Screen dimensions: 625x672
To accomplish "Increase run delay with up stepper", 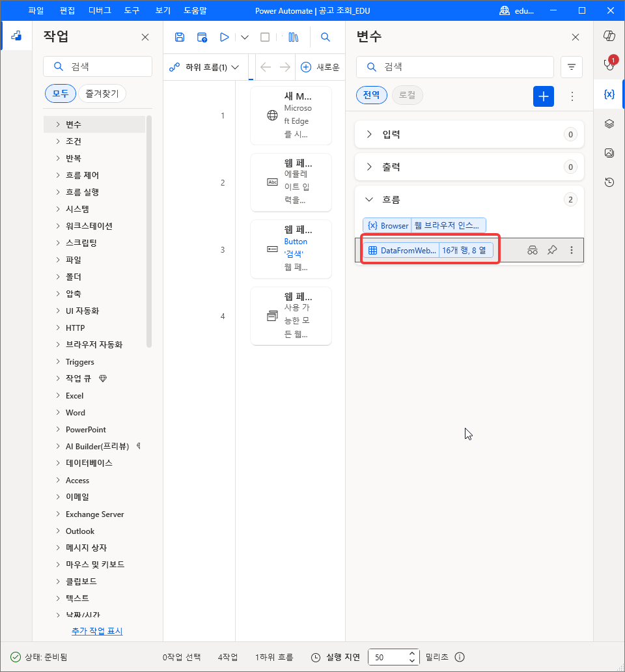I will click(x=412, y=653).
